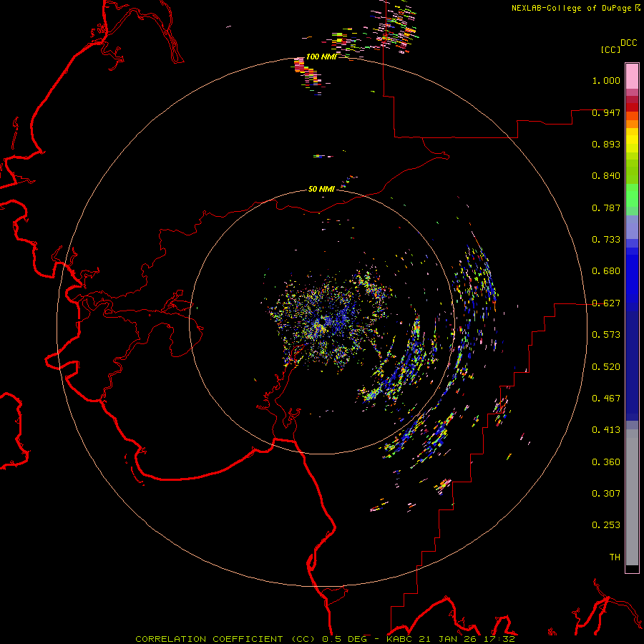The height and width of the screenshot is (644, 644).
Task: Select the 0.360 legend value
Action: coord(606,462)
